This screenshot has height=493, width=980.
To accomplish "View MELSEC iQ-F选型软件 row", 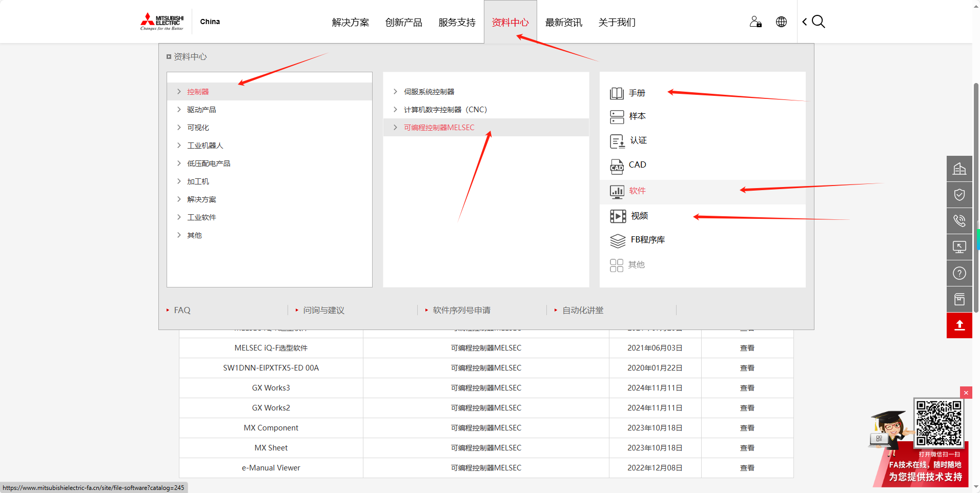I will click(747, 348).
